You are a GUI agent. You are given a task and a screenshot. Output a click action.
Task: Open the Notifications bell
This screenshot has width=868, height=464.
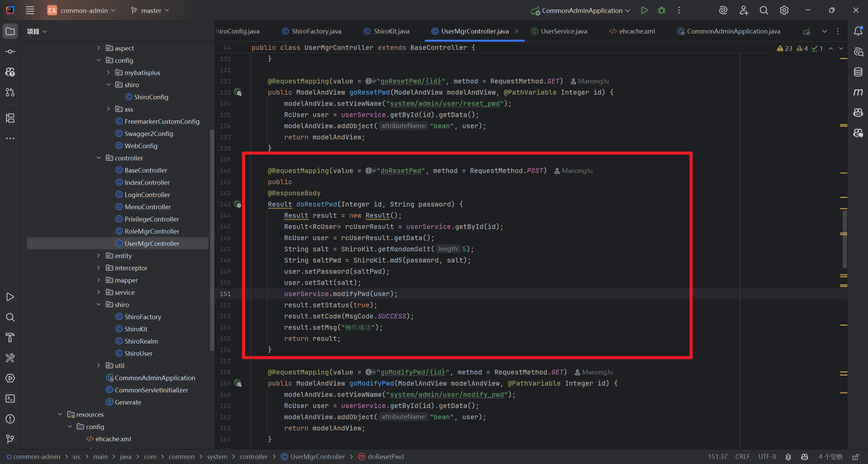pyautogui.click(x=858, y=31)
